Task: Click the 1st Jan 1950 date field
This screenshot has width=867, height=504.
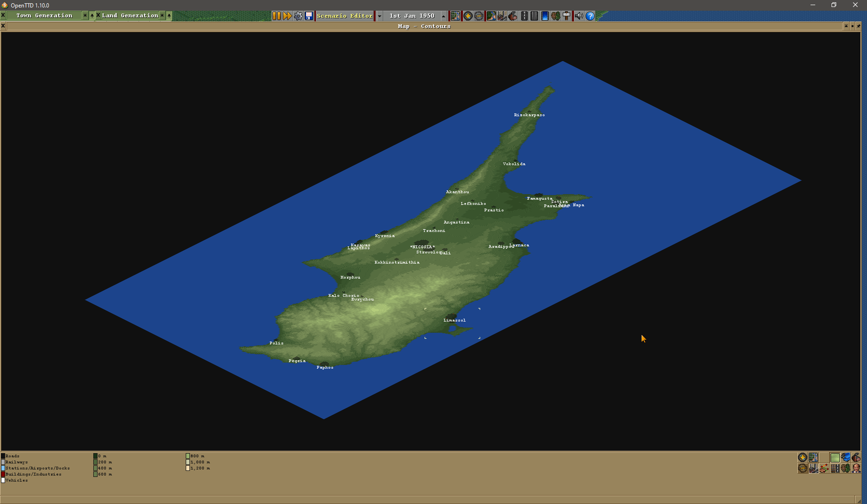Action: (x=412, y=16)
